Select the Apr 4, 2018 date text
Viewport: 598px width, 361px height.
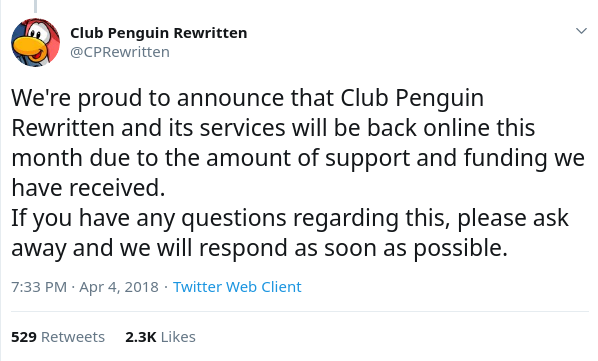(x=119, y=287)
